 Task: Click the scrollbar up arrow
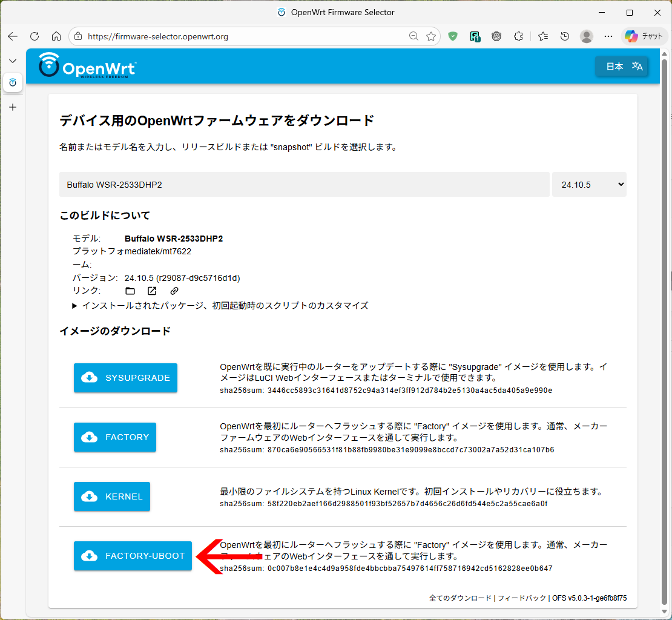click(x=664, y=54)
